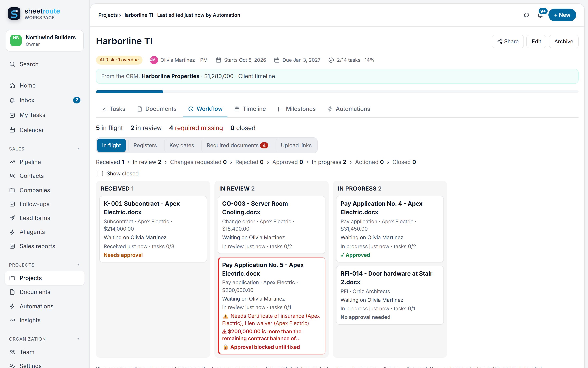Select the Upload links sub-tab
The width and height of the screenshot is (588, 368).
point(296,145)
